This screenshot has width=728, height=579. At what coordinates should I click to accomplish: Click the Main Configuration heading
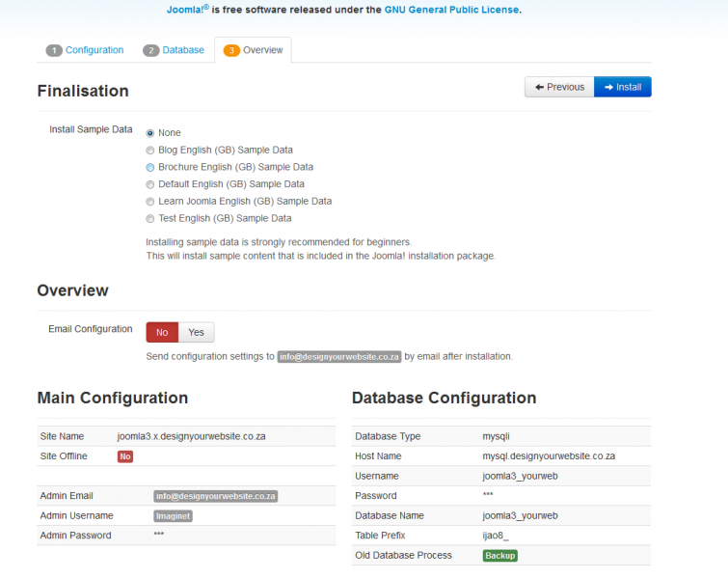click(113, 399)
